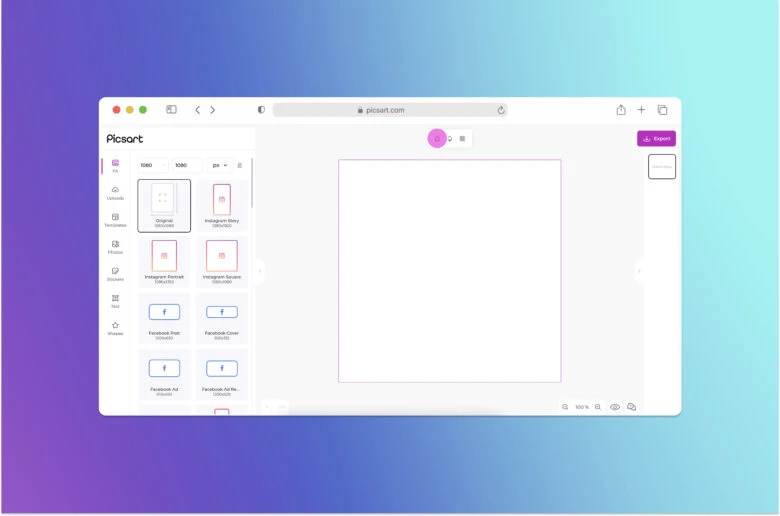Image resolution: width=780 pixels, height=516 pixels.
Task: Click the checkered background icon above canvas
Action: [x=462, y=139]
